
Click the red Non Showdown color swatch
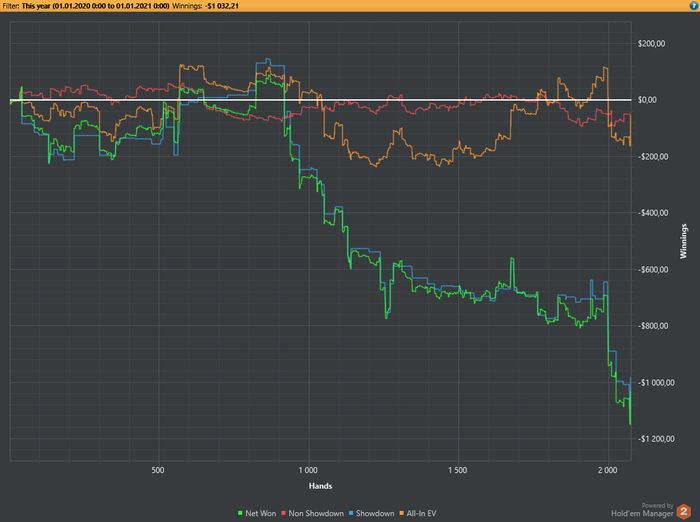283,514
